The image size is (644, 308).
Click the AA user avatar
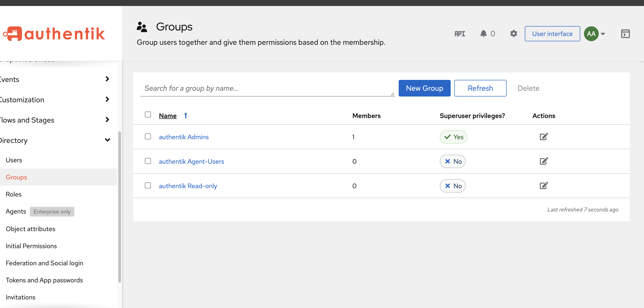pos(591,34)
